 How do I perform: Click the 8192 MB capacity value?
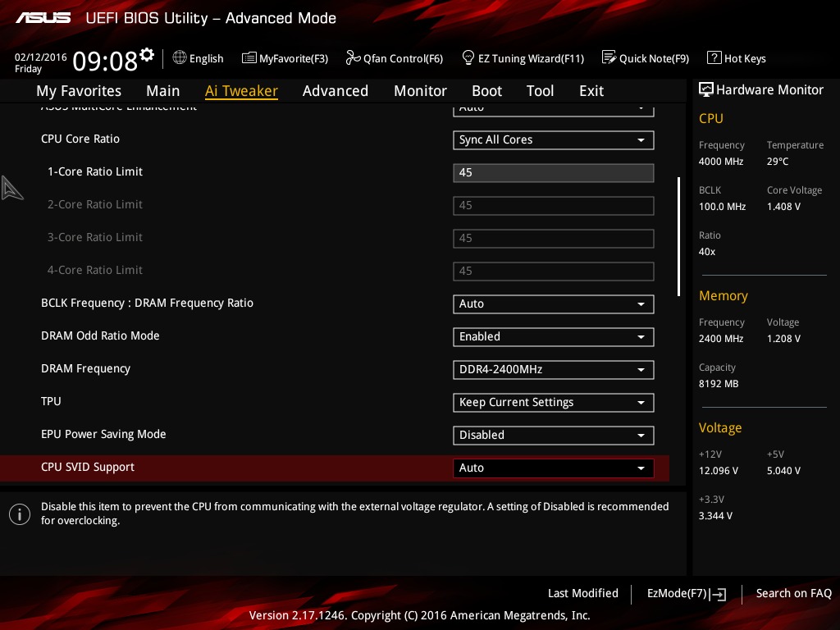pyautogui.click(x=719, y=384)
